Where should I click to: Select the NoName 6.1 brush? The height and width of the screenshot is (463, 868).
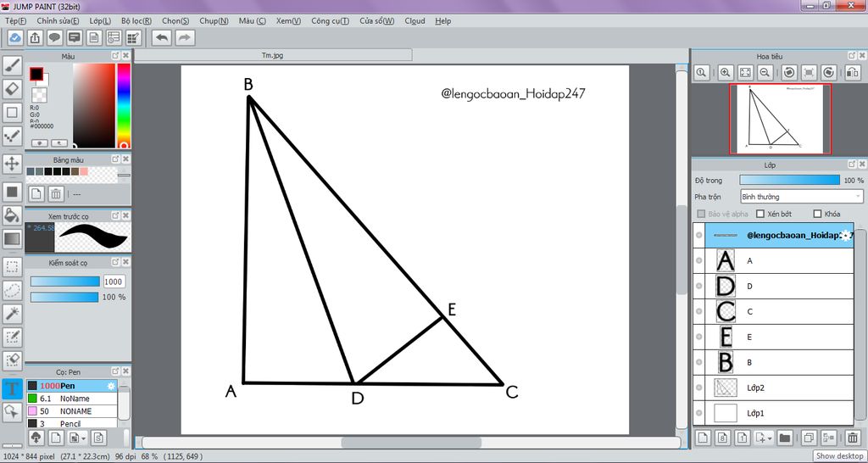point(72,399)
